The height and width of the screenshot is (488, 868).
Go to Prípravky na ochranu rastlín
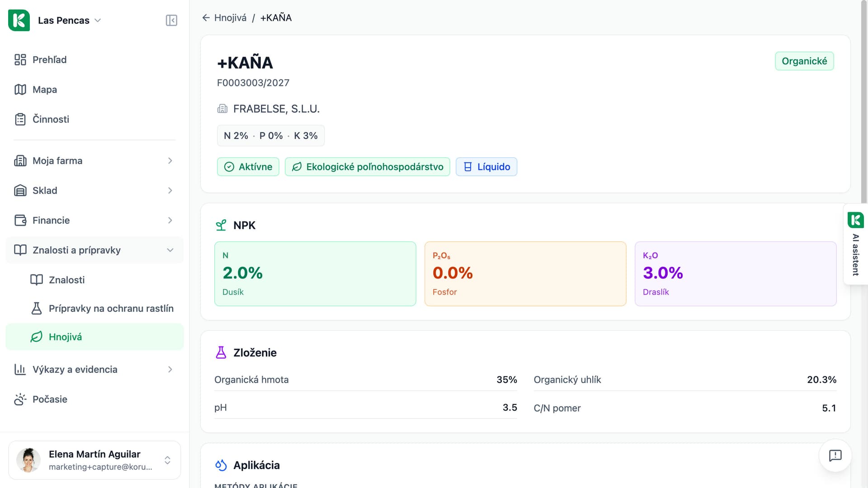[103, 309]
